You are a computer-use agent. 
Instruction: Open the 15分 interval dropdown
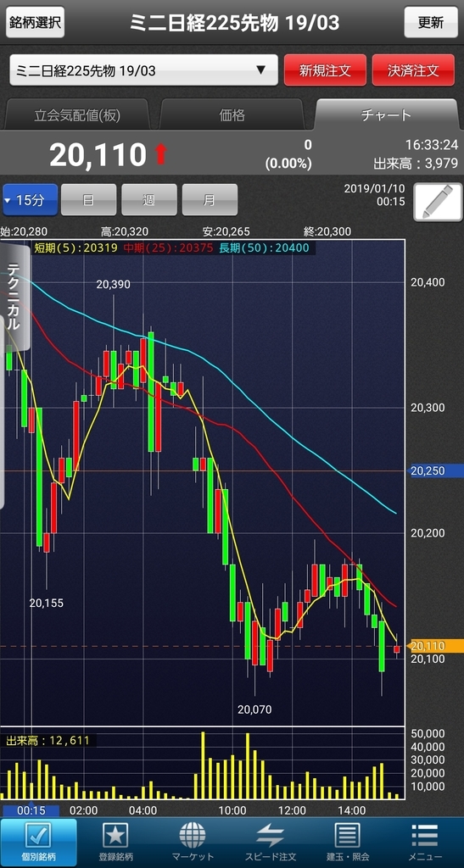tap(30, 200)
